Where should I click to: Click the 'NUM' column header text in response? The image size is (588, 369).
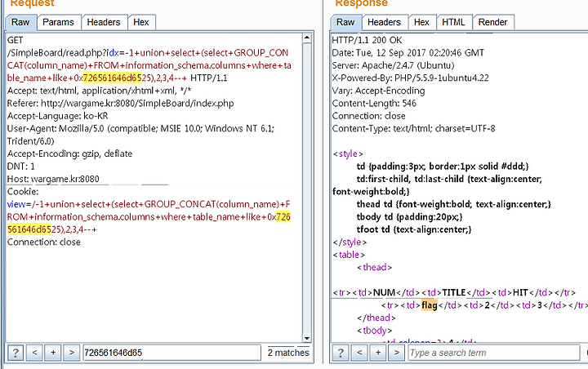(385, 292)
